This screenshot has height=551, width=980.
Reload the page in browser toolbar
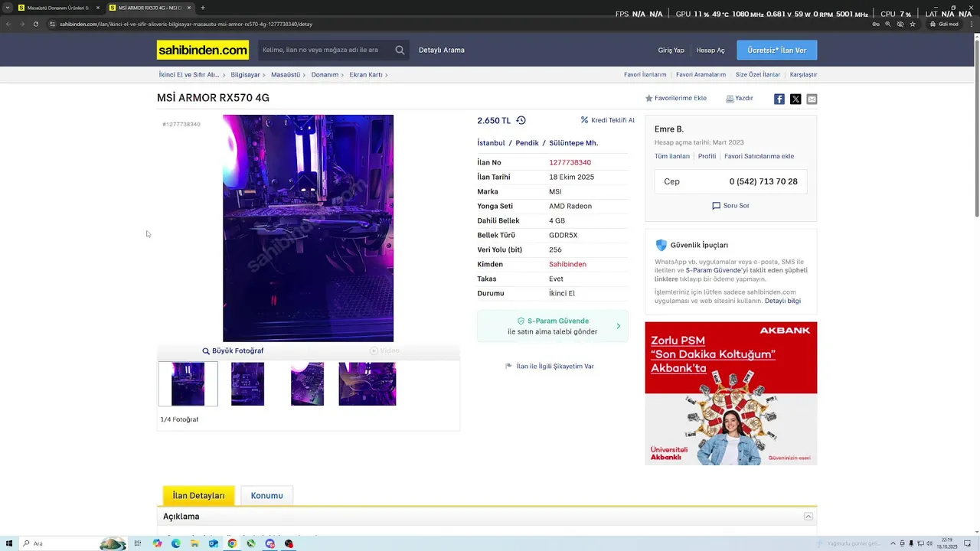click(36, 24)
